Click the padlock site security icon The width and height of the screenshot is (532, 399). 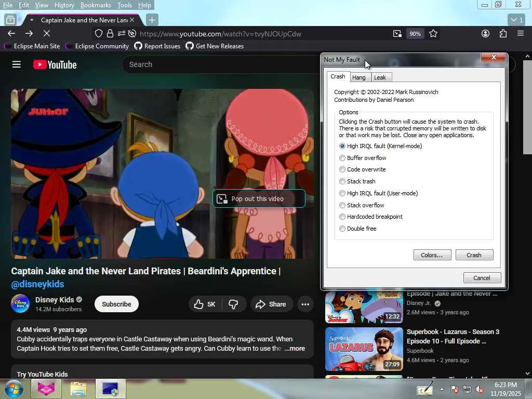pos(110,33)
